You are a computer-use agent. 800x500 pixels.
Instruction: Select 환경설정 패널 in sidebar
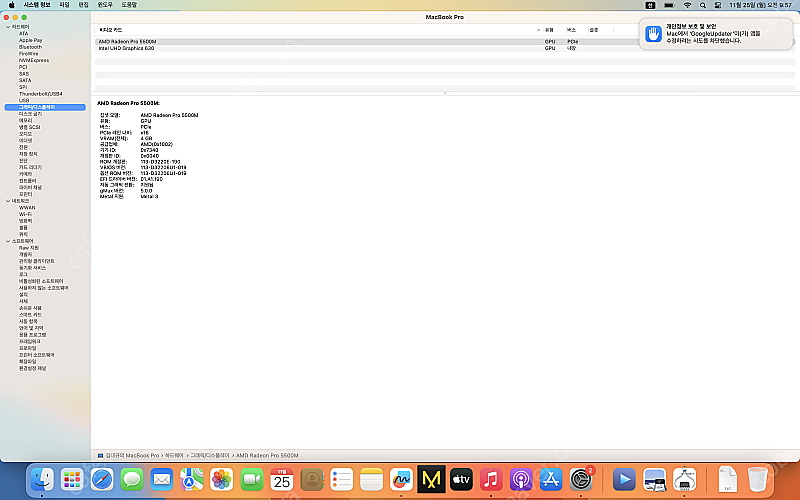click(x=33, y=368)
